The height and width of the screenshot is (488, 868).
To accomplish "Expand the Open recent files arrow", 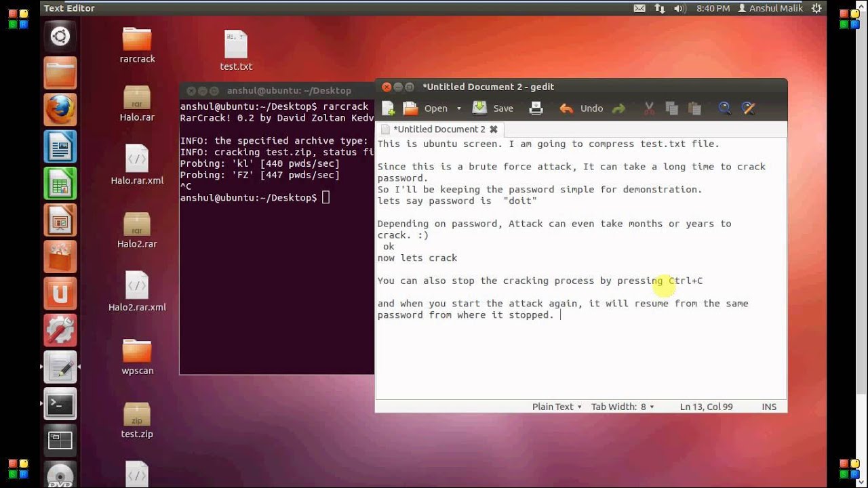I will [x=458, y=108].
